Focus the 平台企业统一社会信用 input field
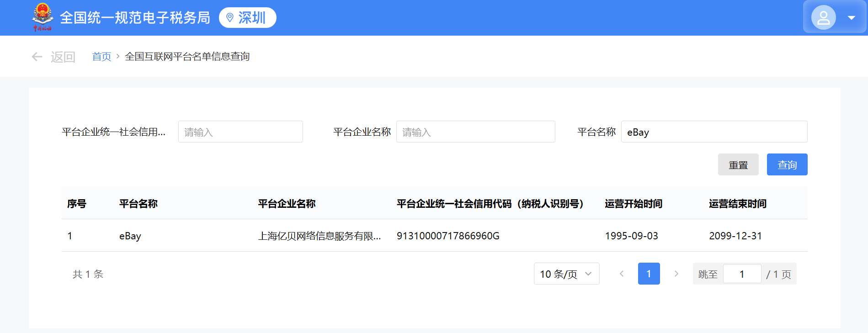 (x=240, y=132)
